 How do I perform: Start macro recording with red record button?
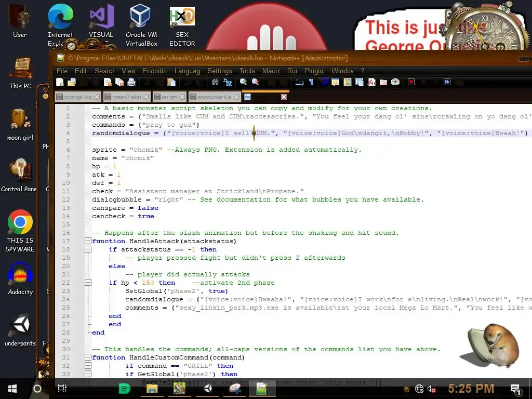[411, 82]
